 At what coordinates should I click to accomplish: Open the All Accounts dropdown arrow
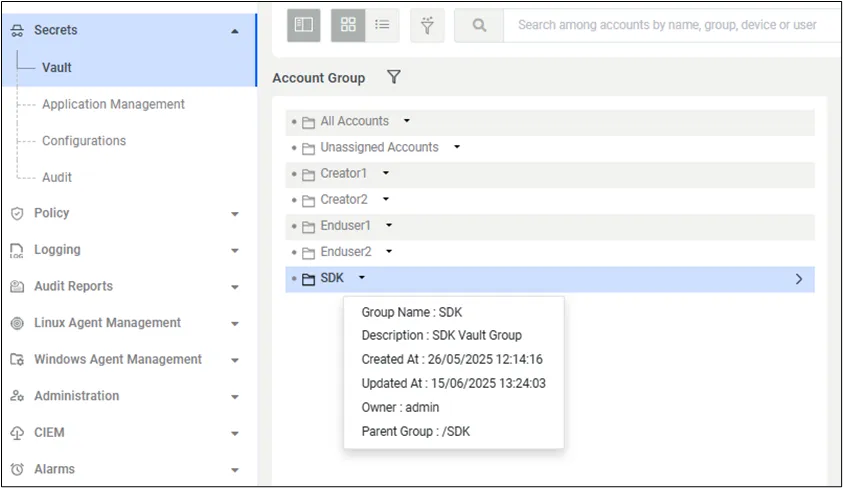point(407,120)
